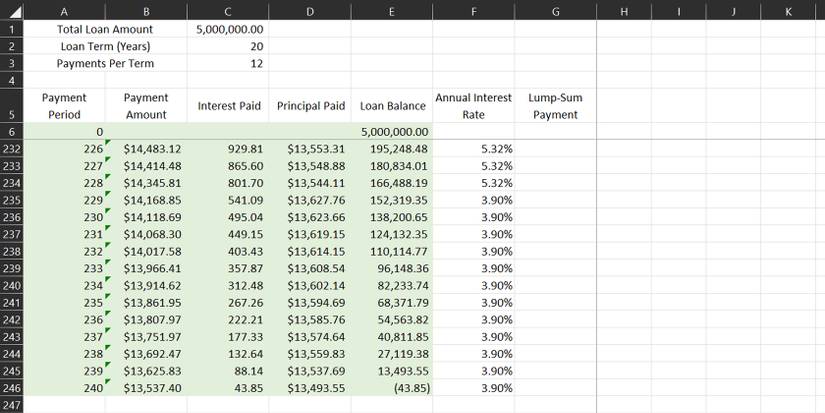
Task: Click the Total Loan Amount label cell
Action: coord(105,30)
